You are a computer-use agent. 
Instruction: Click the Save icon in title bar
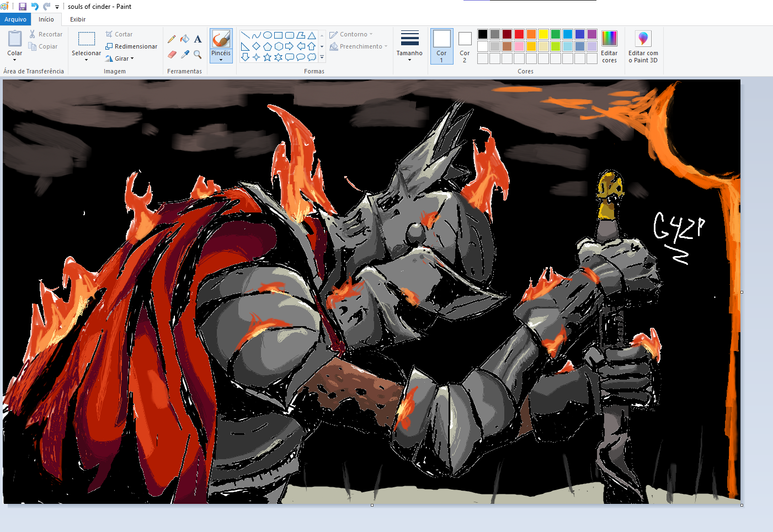(x=23, y=7)
